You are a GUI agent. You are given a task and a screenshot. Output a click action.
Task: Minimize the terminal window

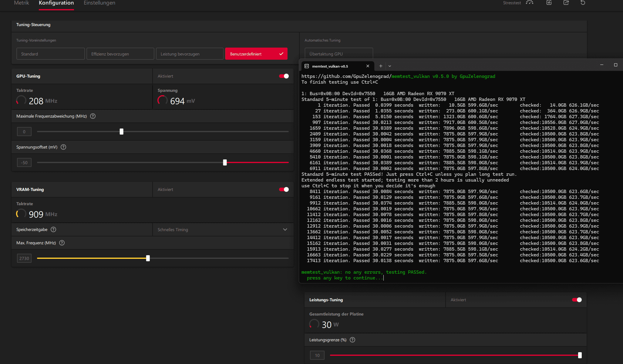click(602, 65)
